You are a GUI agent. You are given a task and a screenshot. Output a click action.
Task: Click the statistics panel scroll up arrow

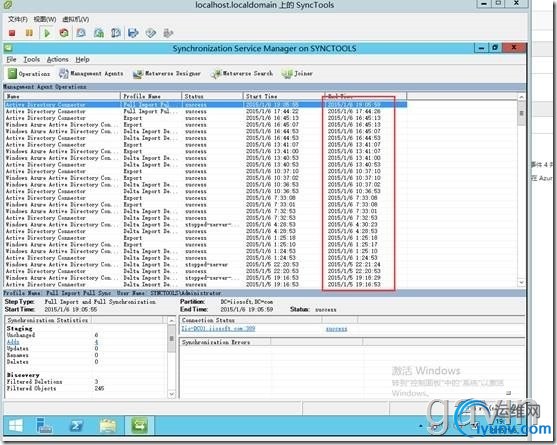(172, 321)
